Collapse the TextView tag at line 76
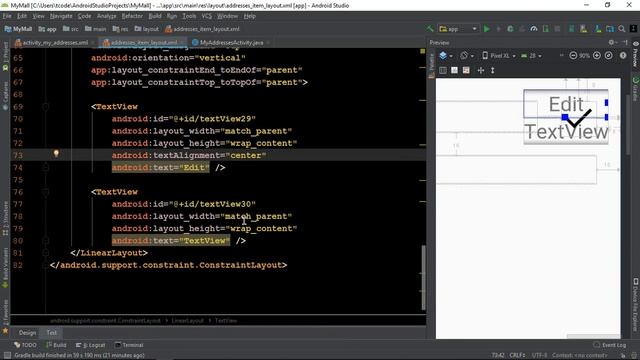 (45, 192)
